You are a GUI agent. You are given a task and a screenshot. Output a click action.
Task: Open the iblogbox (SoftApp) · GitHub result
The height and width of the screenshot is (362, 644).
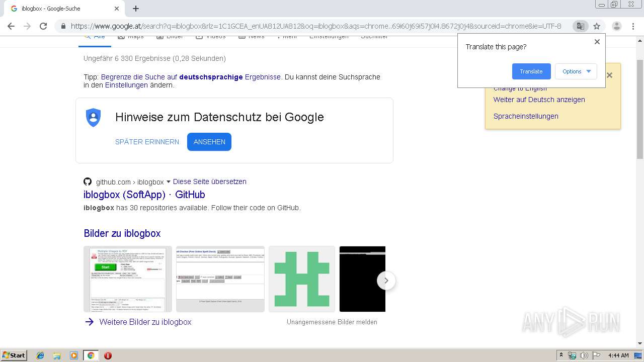click(x=144, y=195)
